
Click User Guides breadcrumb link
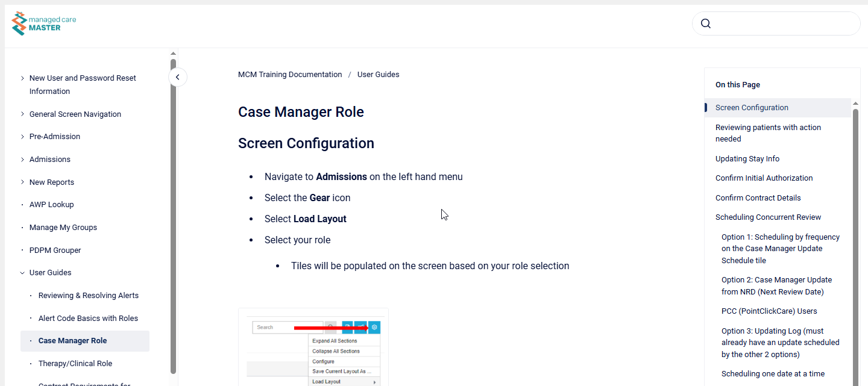[x=379, y=75]
